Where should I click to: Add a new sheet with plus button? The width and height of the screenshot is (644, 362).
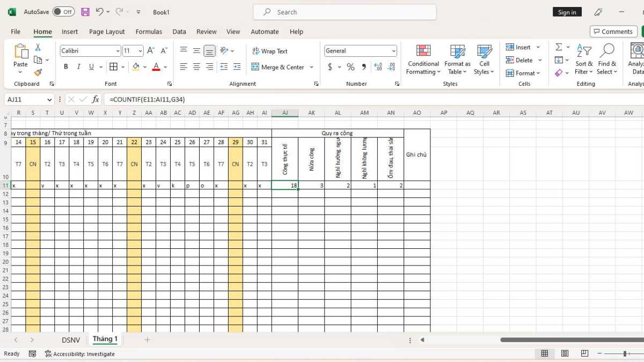pos(147,339)
